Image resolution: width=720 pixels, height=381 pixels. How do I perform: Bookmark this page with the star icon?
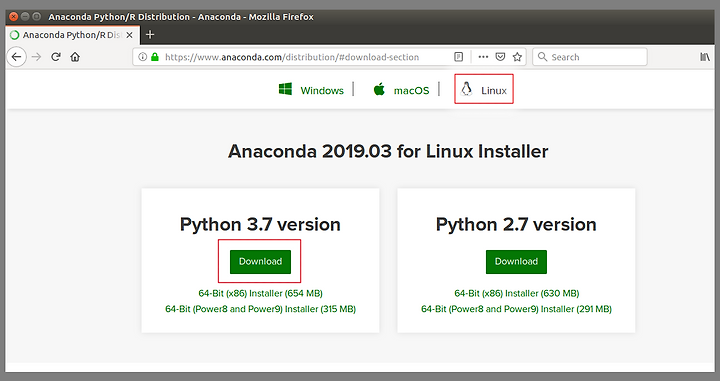point(517,57)
